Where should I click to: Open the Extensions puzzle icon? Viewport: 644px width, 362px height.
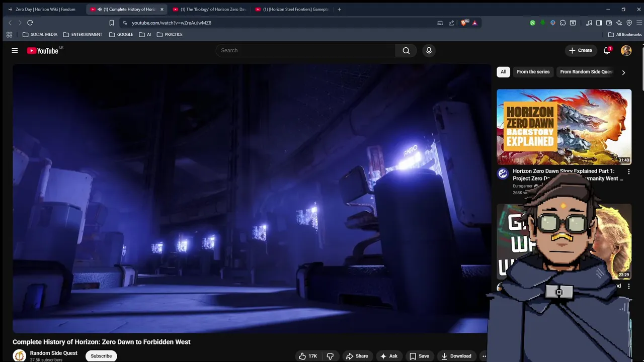click(563, 23)
